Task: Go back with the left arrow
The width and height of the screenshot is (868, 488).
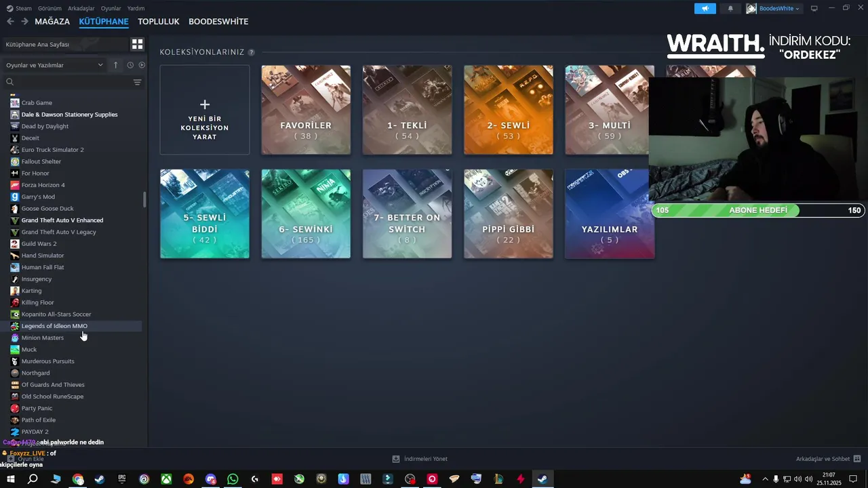Action: 10,22
